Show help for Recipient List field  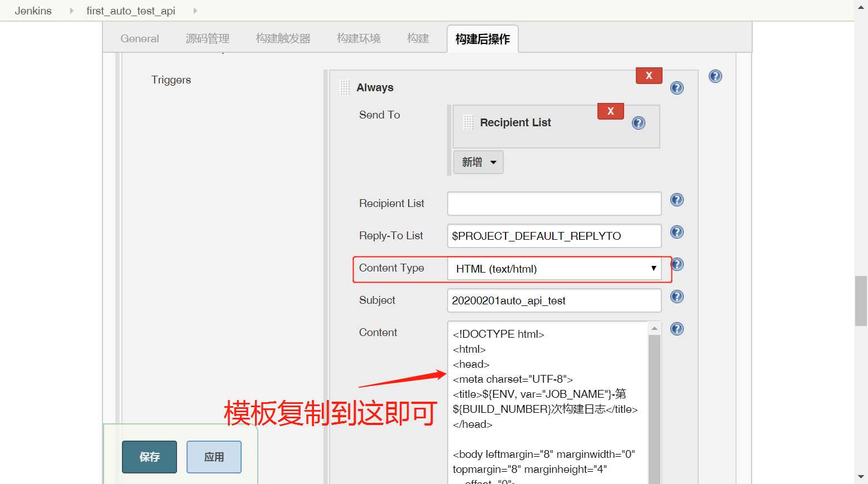coord(677,200)
